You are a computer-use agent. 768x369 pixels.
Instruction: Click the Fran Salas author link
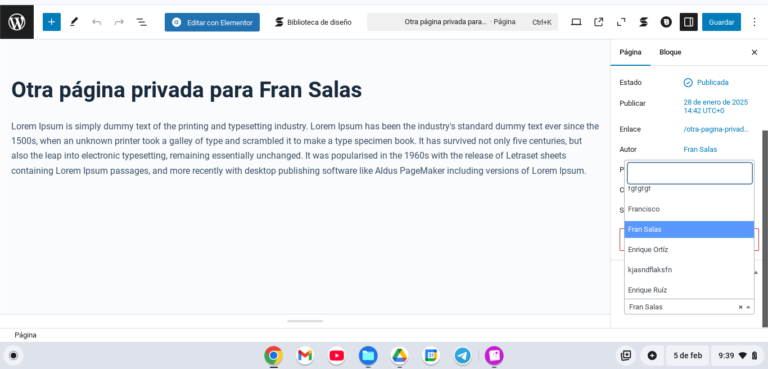tap(700, 149)
